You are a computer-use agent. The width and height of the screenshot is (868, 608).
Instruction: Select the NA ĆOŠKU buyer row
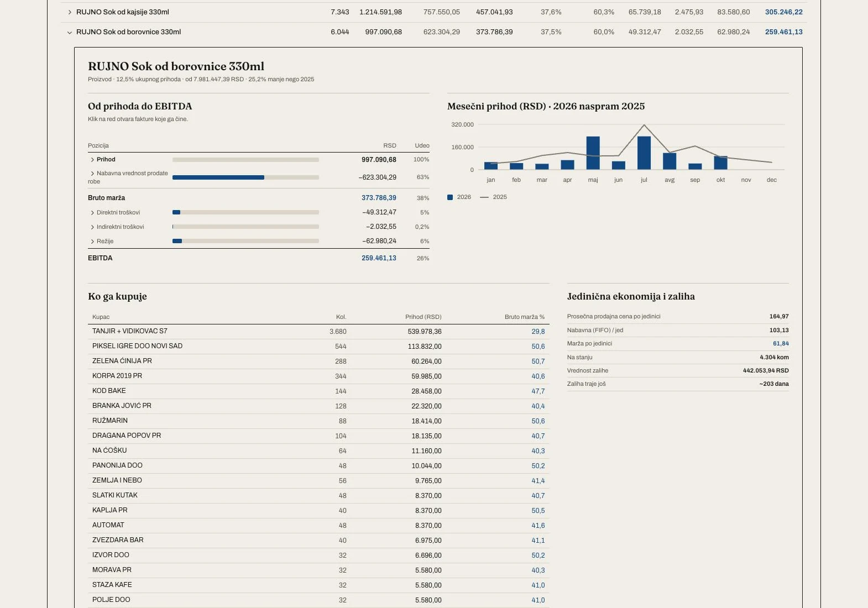pos(318,451)
